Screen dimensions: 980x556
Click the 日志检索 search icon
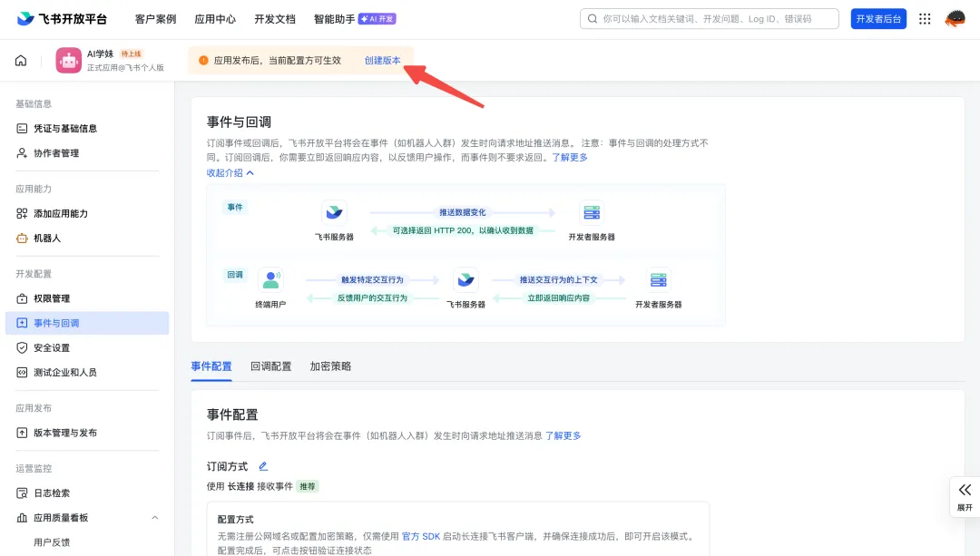[x=22, y=493]
